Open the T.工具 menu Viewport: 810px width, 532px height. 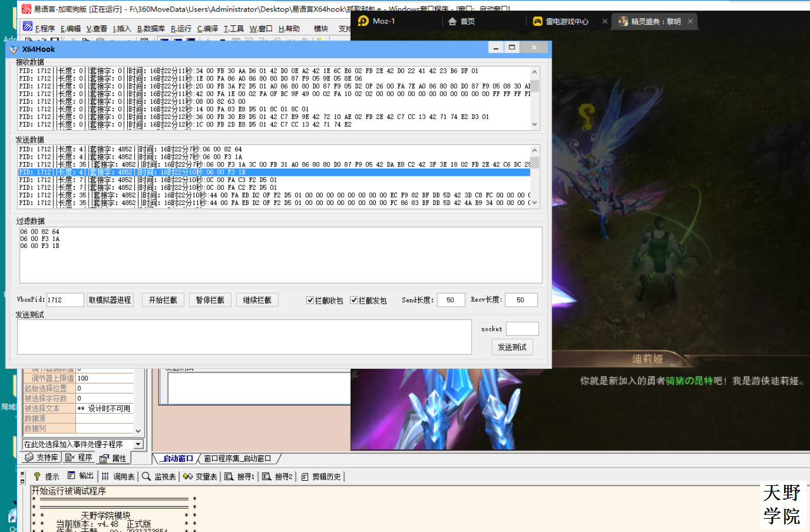[234, 28]
